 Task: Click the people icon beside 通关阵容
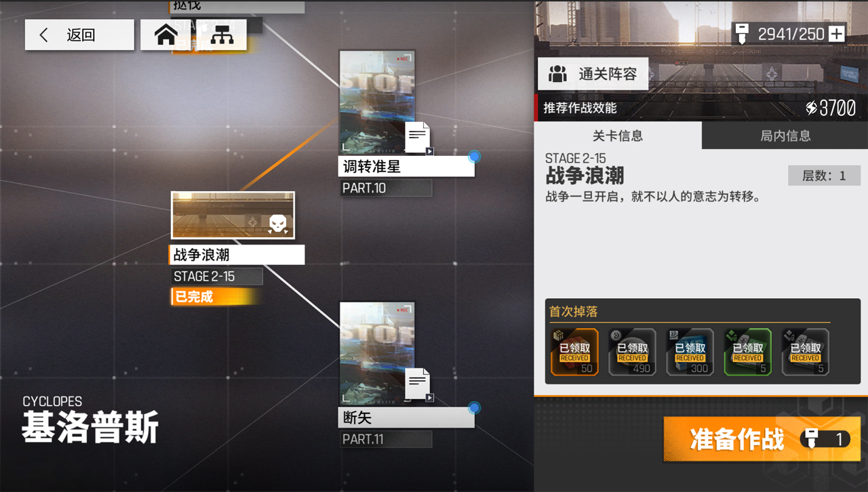click(x=557, y=74)
